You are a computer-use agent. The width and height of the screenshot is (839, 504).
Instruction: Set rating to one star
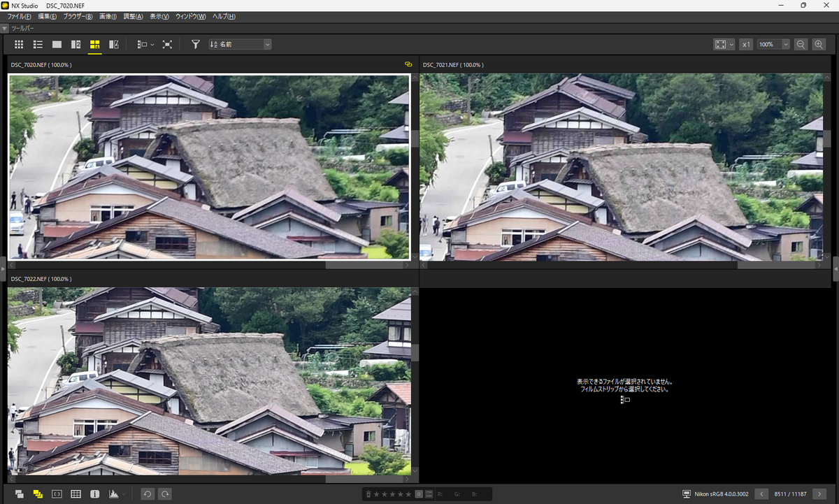(x=376, y=494)
